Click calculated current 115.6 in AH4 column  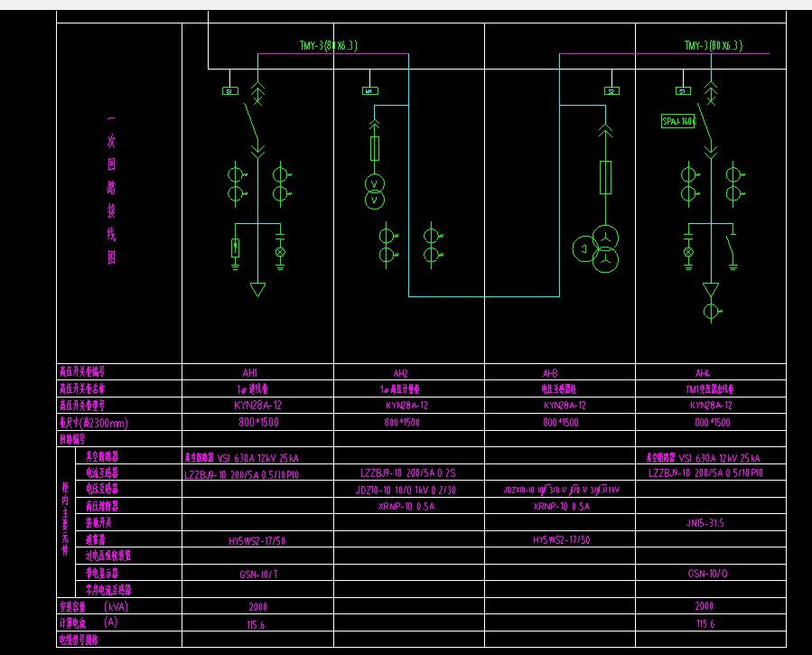click(705, 624)
